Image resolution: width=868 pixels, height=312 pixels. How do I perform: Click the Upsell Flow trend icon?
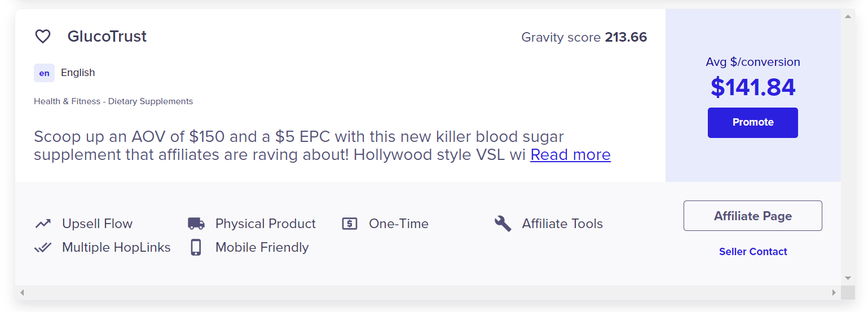[43, 224]
